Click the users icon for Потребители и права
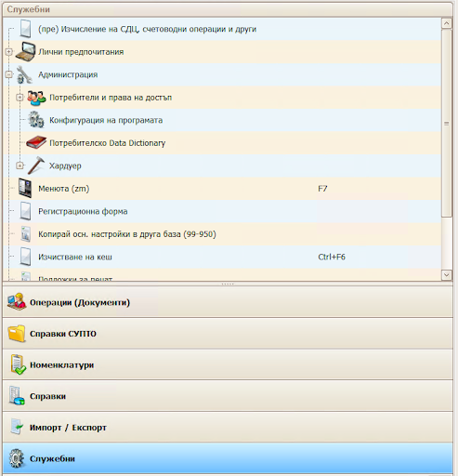Image resolution: width=458 pixels, height=476 pixels. [x=36, y=98]
